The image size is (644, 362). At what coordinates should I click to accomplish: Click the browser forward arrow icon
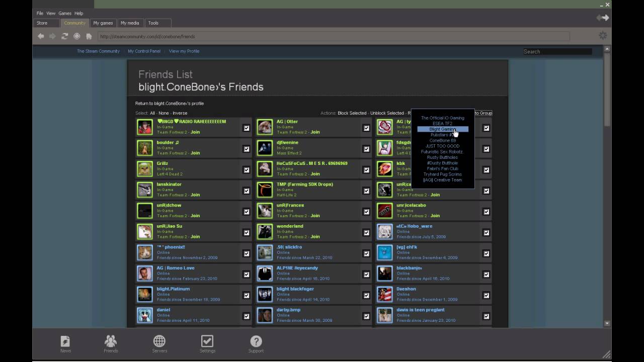52,36
